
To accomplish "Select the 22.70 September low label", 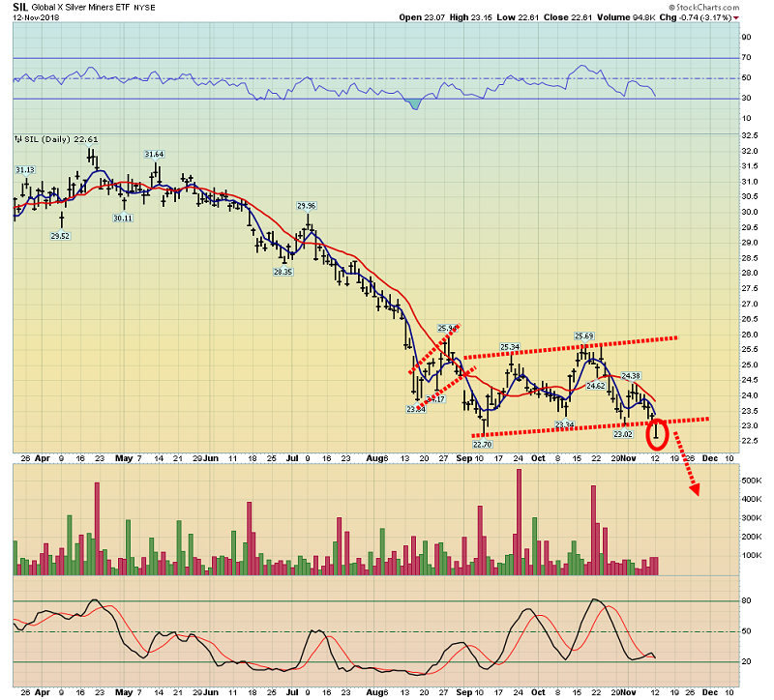I will click(482, 444).
